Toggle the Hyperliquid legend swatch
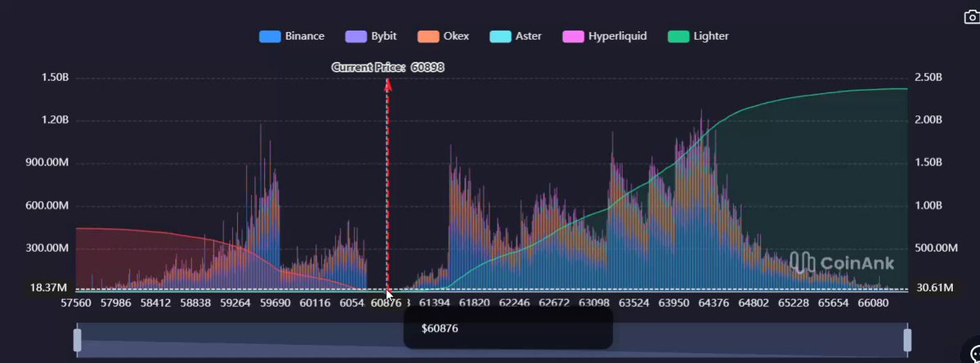This screenshot has width=980, height=363. pyautogui.click(x=573, y=36)
